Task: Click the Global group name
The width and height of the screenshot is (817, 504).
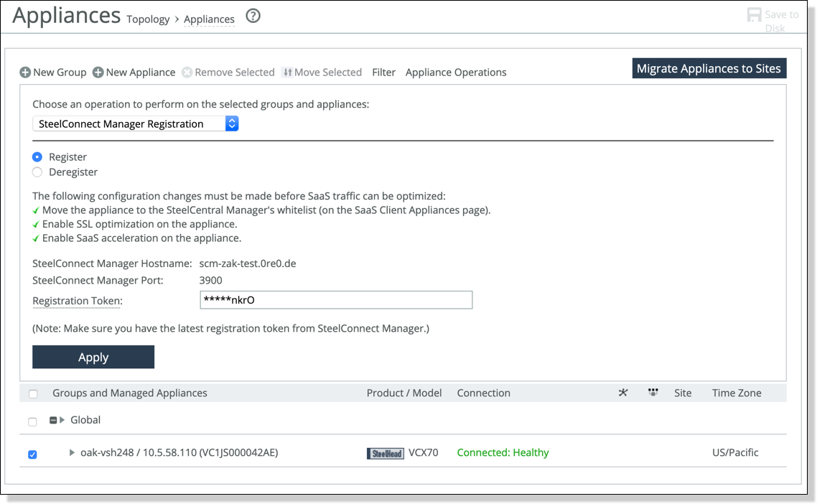Action: (x=85, y=420)
